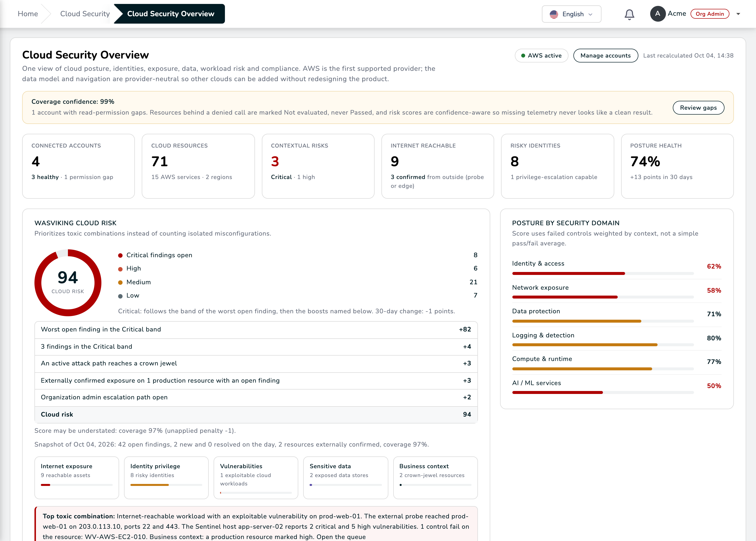Click the AWS active status pill
The width and height of the screenshot is (756, 541).
541,56
